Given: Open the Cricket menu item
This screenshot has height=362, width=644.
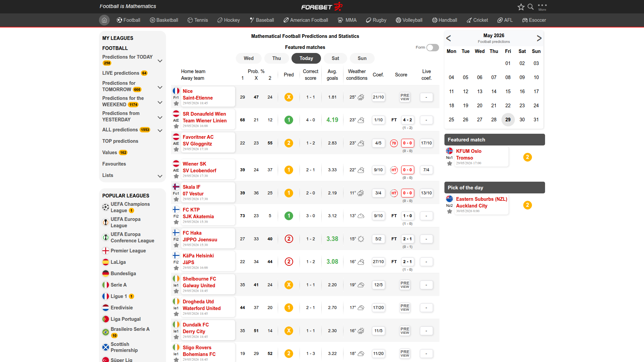Looking at the screenshot, I should (477, 20).
